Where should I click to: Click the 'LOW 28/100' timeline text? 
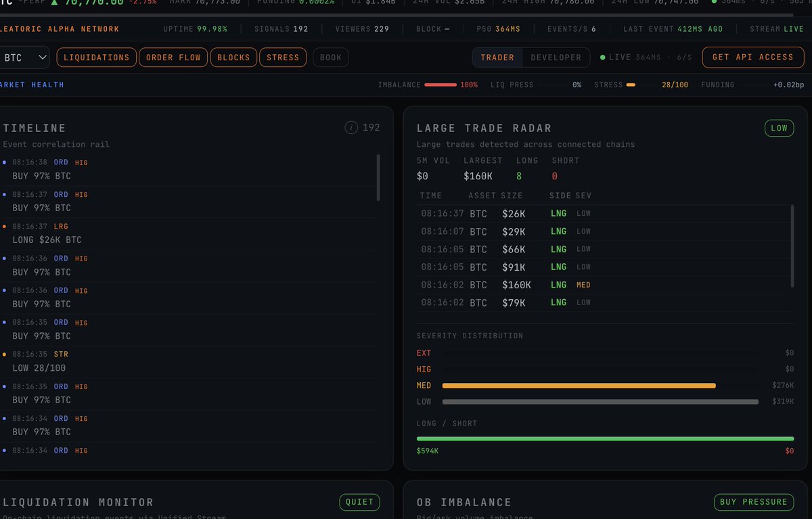(39, 368)
